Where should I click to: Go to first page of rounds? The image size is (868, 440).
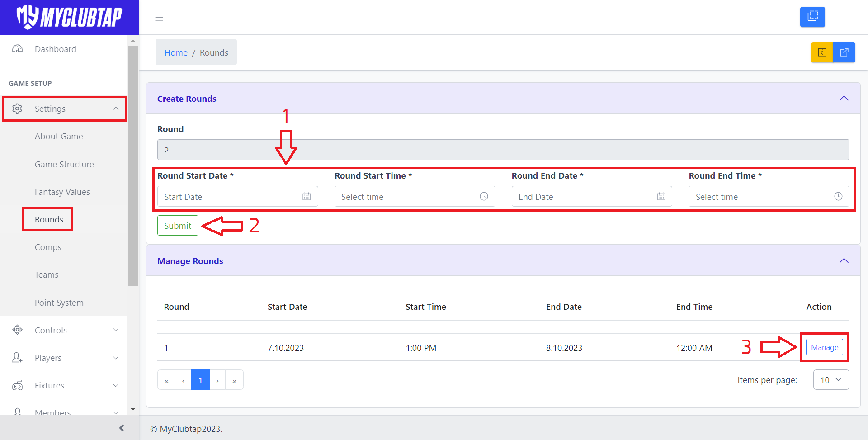click(166, 380)
